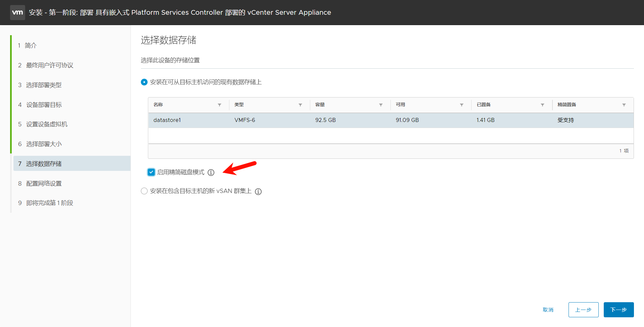Viewport: 644px width, 327px height.
Task: Click the VMware vm logo icon
Action: 17,12
